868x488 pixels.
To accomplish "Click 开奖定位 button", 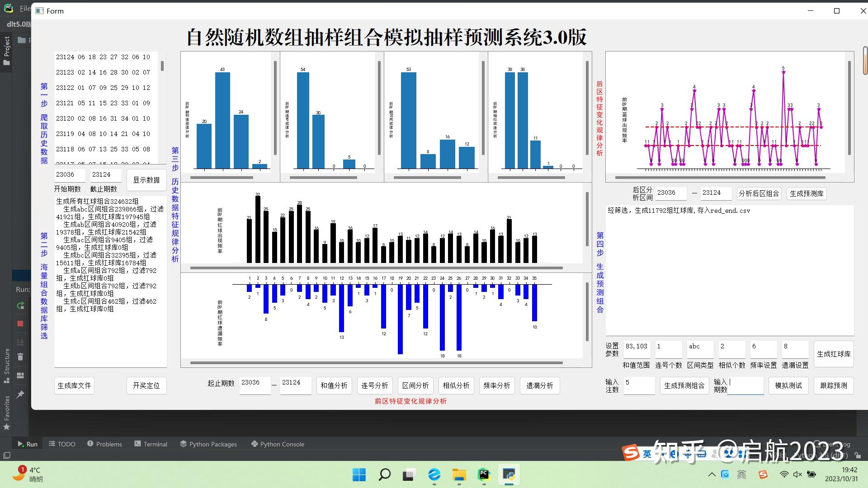I will click(146, 385).
